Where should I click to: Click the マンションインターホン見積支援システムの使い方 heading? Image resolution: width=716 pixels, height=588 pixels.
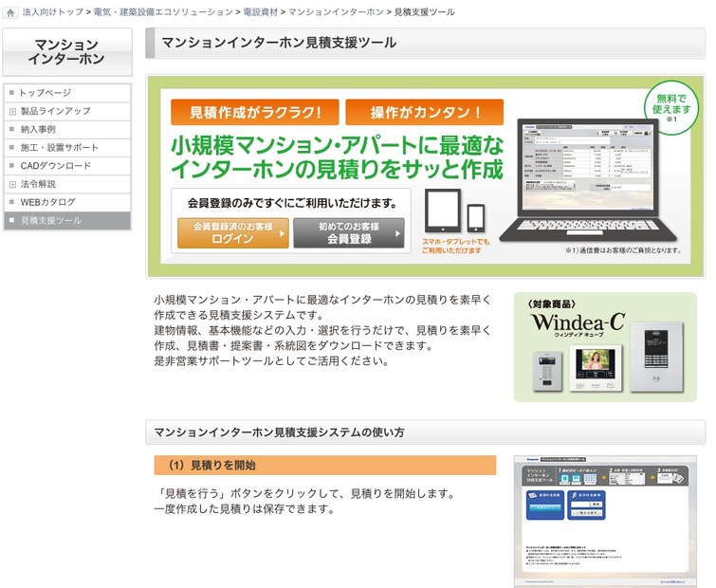(x=425, y=432)
